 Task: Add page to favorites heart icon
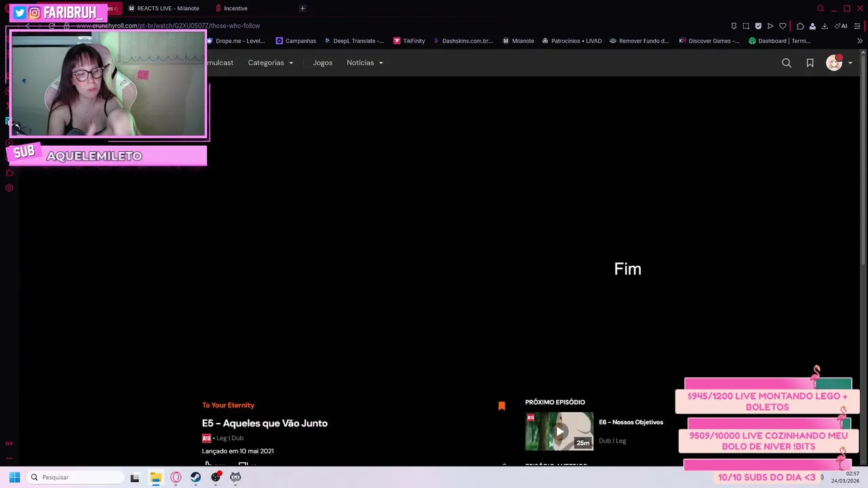coord(783,26)
